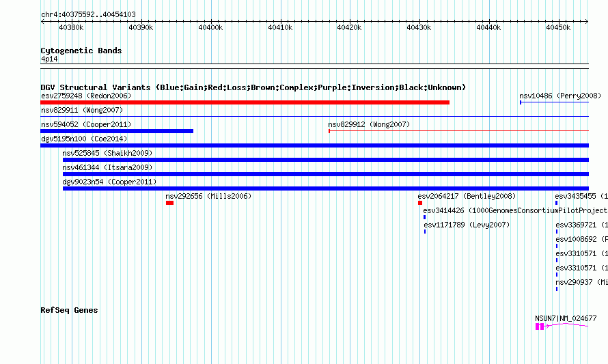The image size is (608, 364).
Task: Click the 40390k ruler tick label
Action: pos(141,27)
